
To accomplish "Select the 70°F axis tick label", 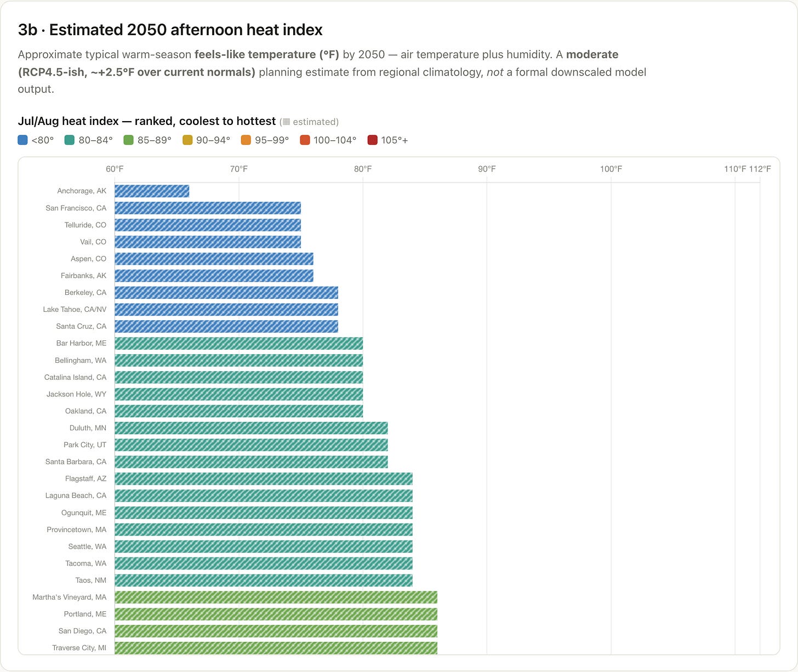I will 239,169.
